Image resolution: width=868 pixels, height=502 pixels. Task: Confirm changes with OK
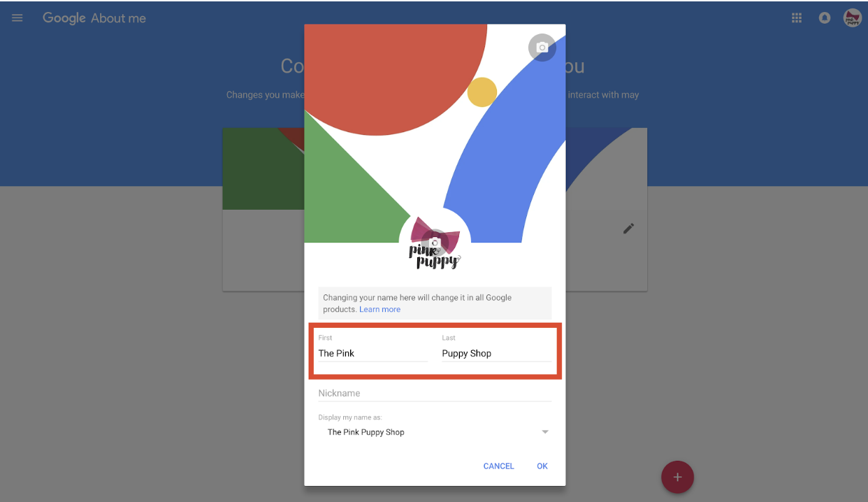point(542,466)
